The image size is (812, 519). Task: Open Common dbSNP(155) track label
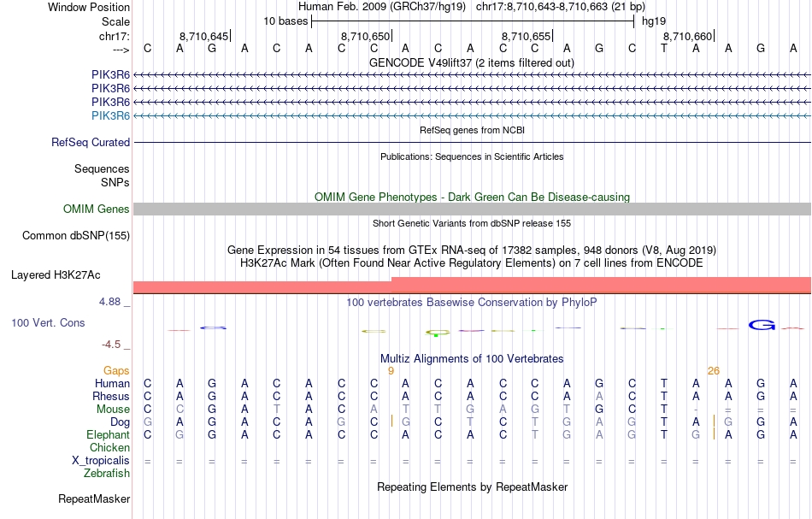click(75, 235)
